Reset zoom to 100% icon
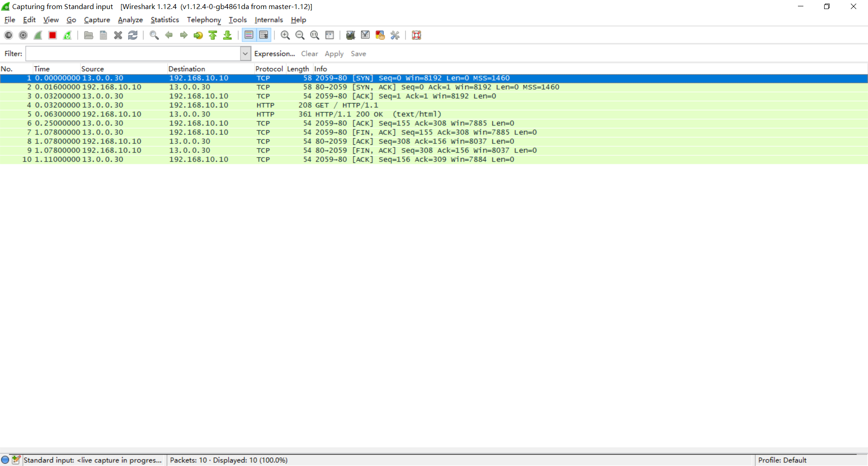The width and height of the screenshot is (868, 466). 315,35
